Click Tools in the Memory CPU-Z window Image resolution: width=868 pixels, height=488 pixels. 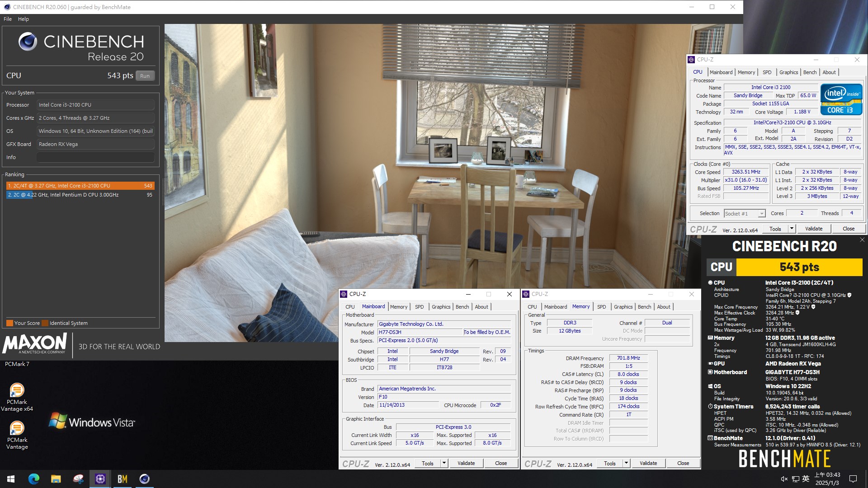tap(609, 463)
